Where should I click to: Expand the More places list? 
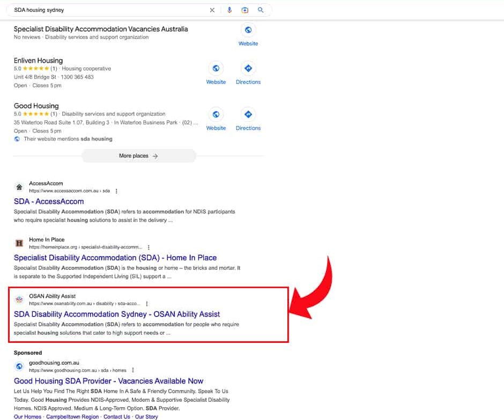coord(139,156)
